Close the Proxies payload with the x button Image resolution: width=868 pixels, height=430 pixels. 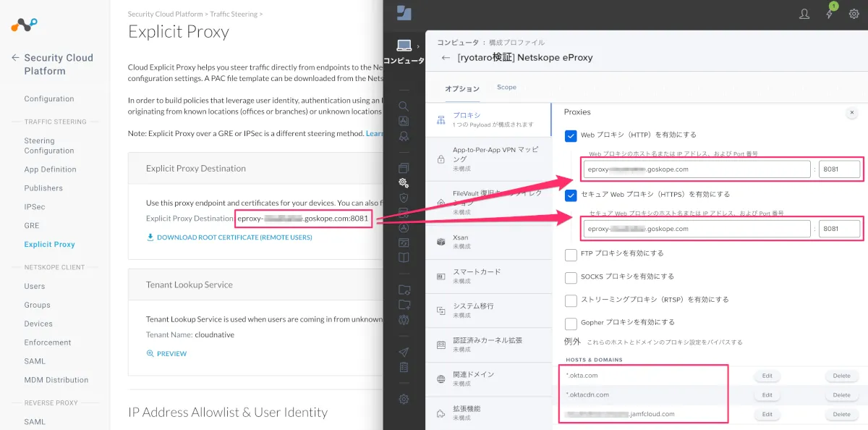coord(852,112)
